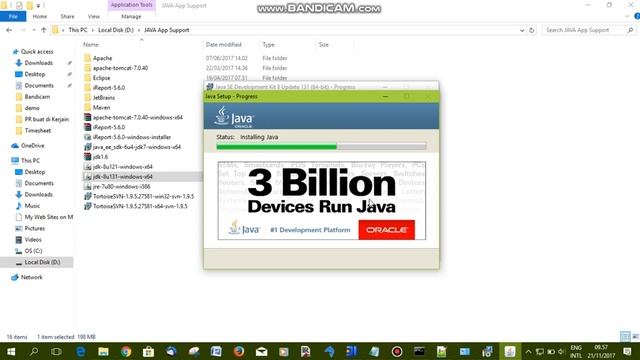640x360 pixels.
Task: Open Google Chrome from taskbar
Action: 126,351
